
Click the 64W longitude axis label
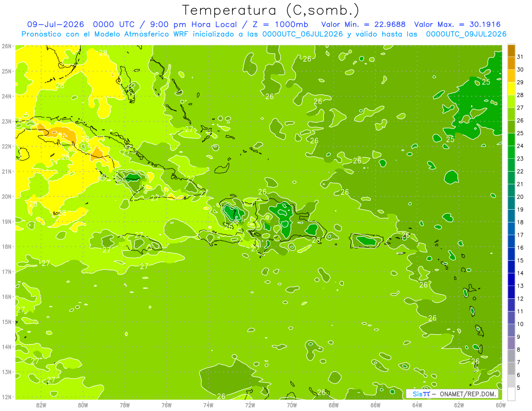pyautogui.click(x=417, y=405)
